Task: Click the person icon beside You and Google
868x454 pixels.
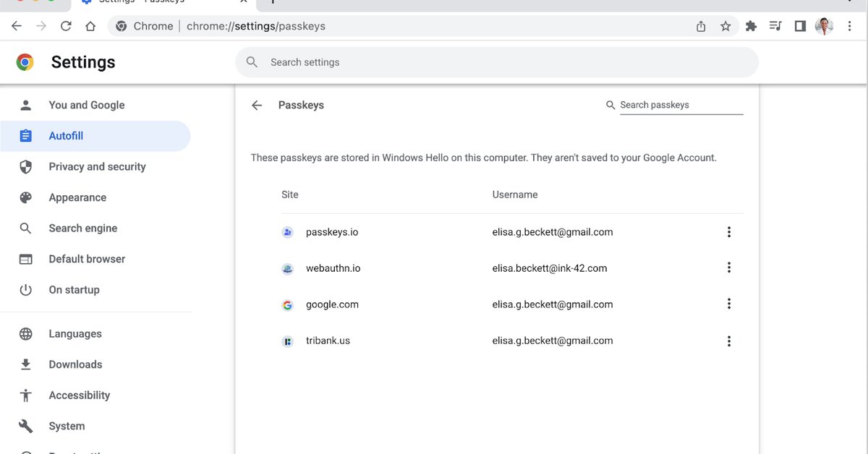Action: click(26, 105)
